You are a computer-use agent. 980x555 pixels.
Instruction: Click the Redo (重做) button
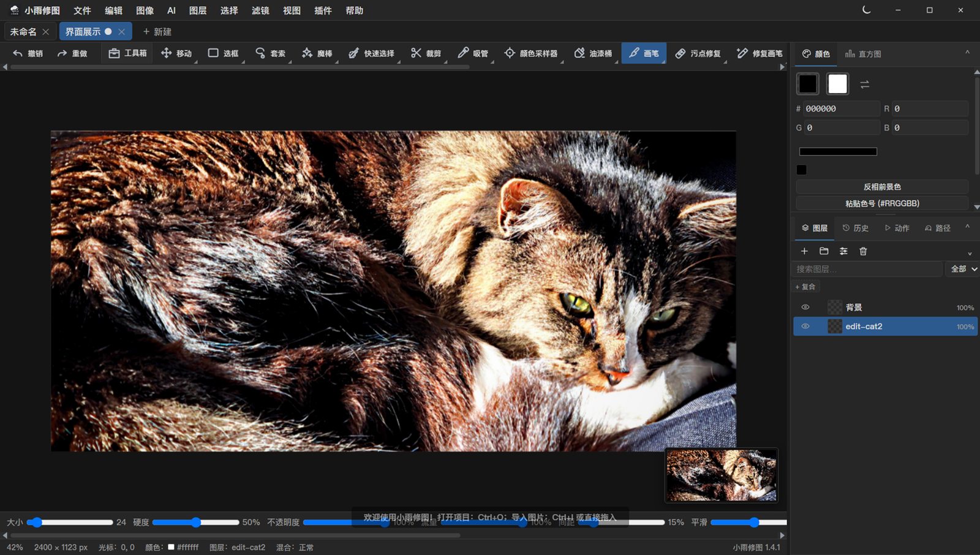coord(72,53)
